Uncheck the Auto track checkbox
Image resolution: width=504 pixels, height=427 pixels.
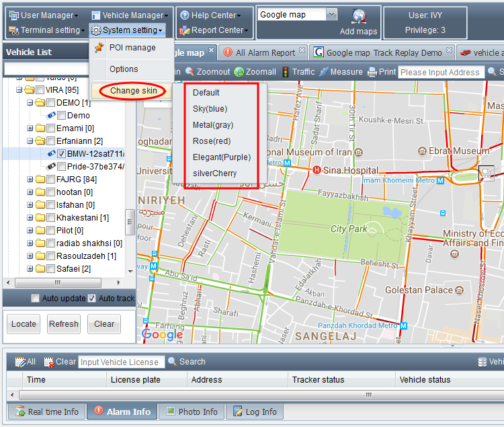click(x=91, y=299)
